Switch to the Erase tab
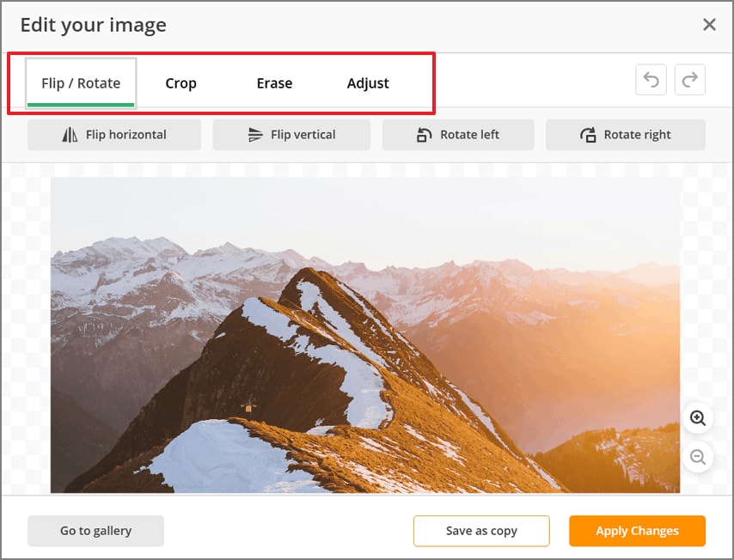 pos(274,83)
